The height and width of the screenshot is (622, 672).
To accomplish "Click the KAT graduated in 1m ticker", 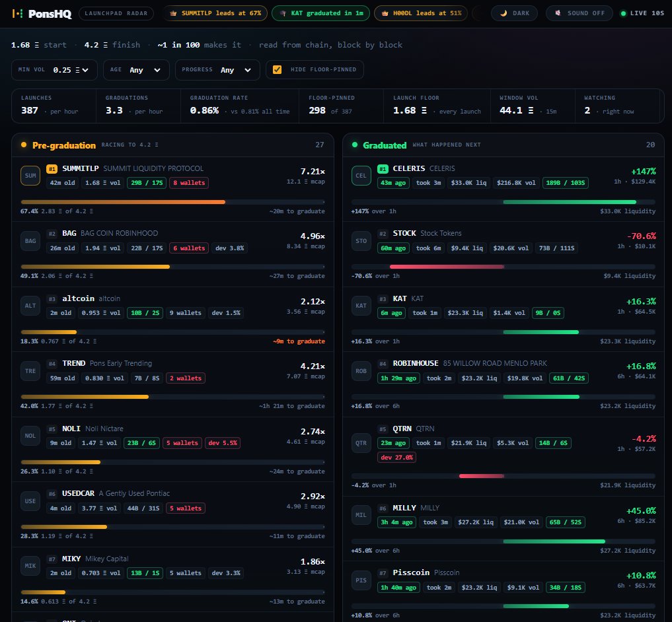I will (321, 13).
